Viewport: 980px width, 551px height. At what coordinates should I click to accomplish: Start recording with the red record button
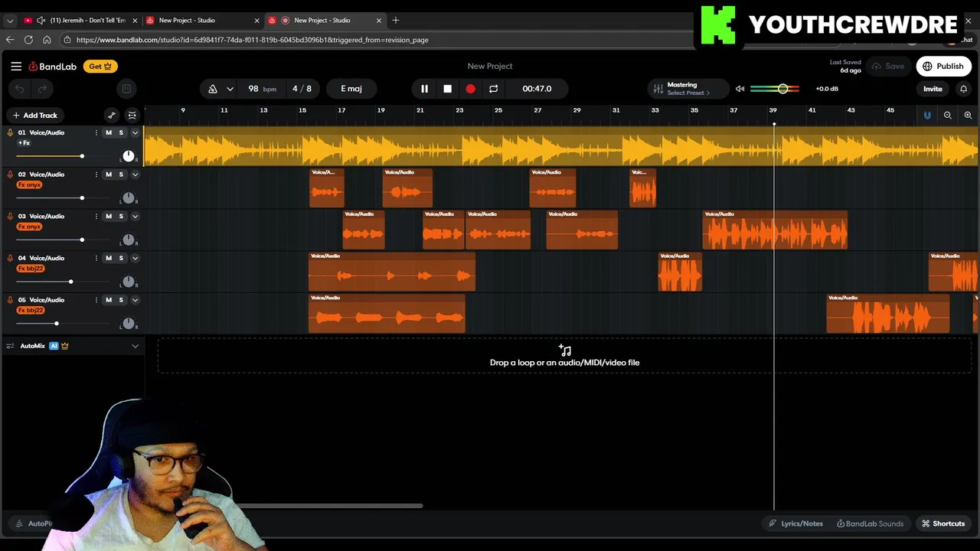470,89
